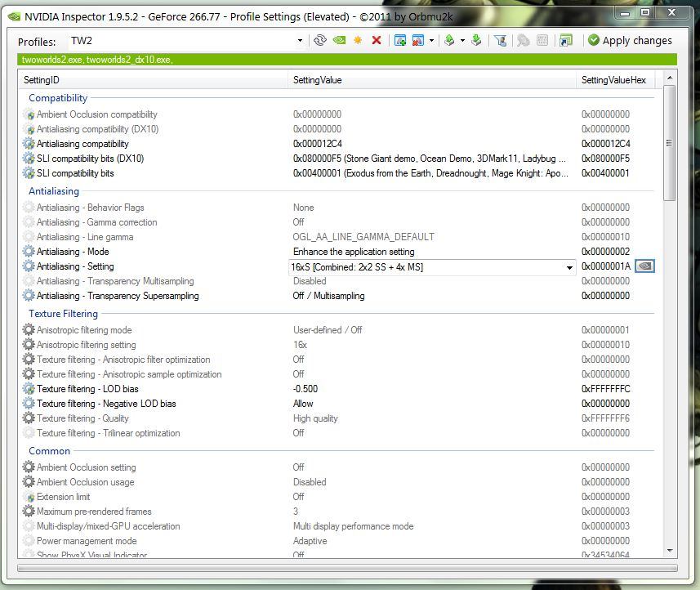Sort by the SettingValueHex column header
This screenshot has height=590, width=700.
coord(616,80)
